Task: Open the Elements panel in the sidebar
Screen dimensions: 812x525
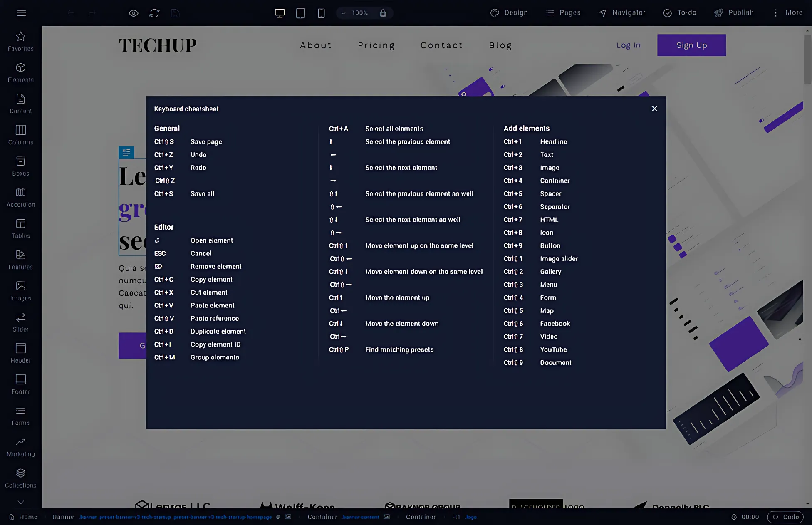Action: [x=20, y=72]
